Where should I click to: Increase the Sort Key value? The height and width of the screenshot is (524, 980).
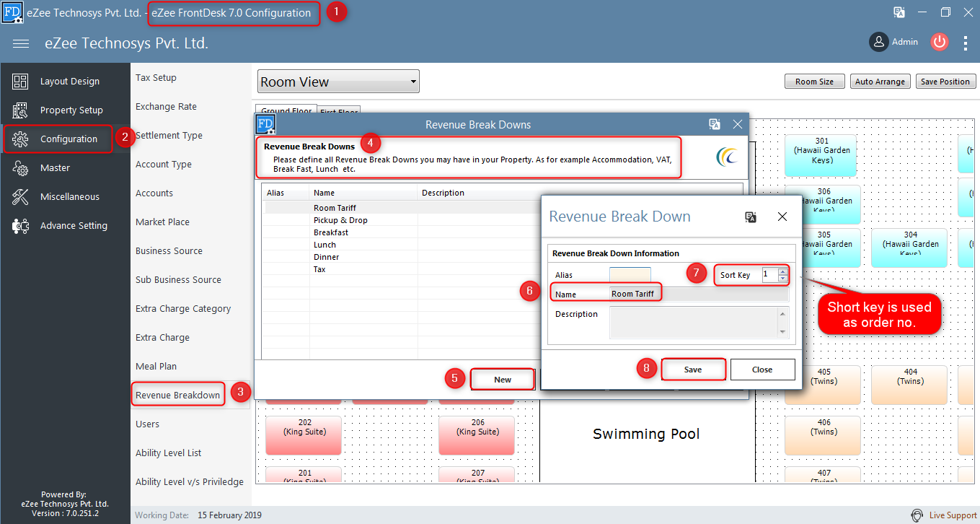tap(783, 271)
